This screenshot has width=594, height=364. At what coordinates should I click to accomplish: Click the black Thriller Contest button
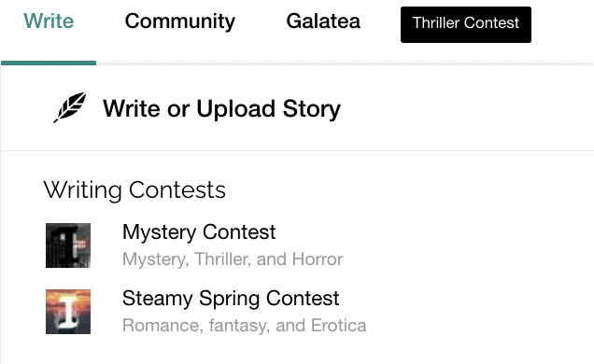(x=466, y=24)
